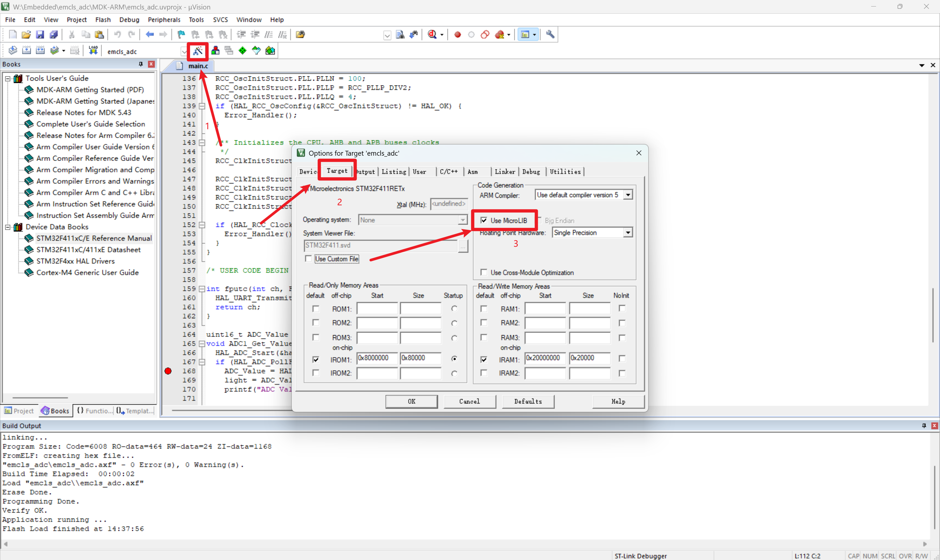
Task: Navigate backwards with the blue left arrow
Action: click(x=149, y=35)
